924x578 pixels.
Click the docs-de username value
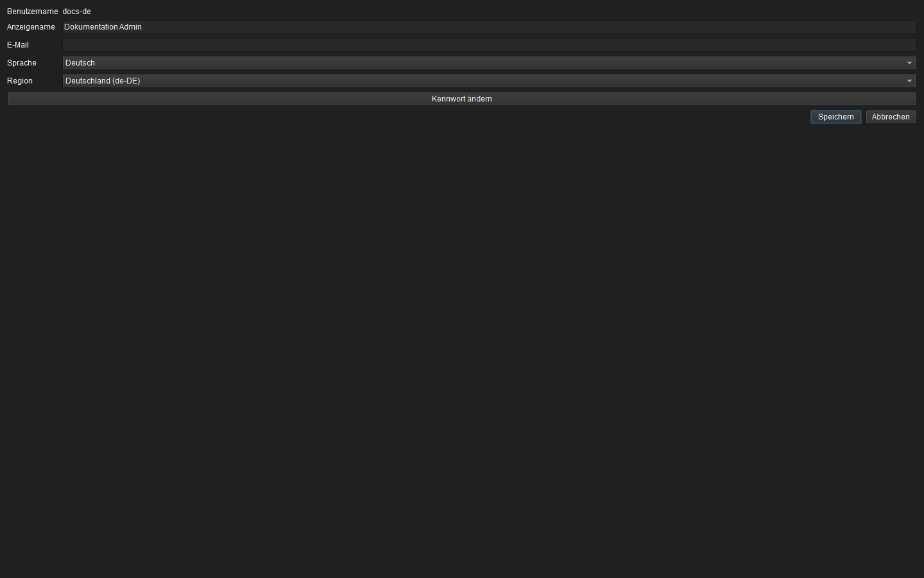[77, 12]
